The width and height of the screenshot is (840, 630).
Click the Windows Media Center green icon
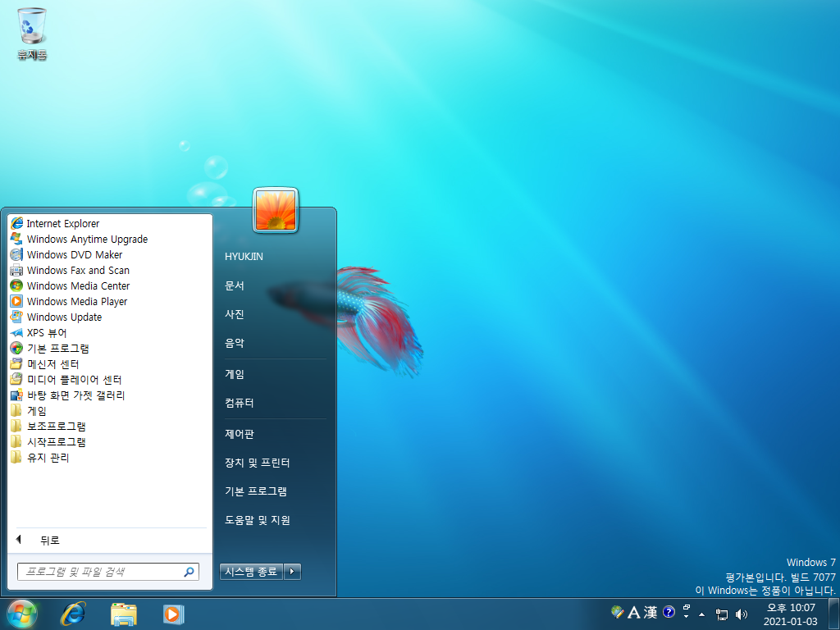(16, 285)
